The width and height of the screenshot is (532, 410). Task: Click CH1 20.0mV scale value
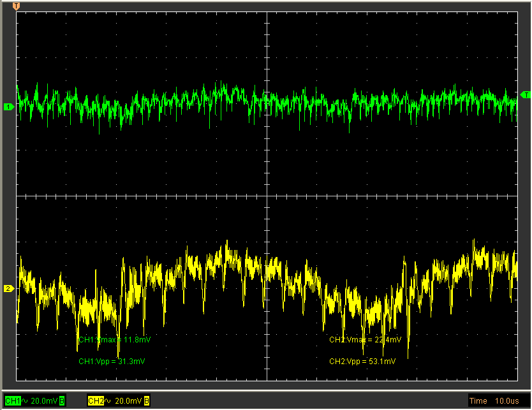coord(44,401)
